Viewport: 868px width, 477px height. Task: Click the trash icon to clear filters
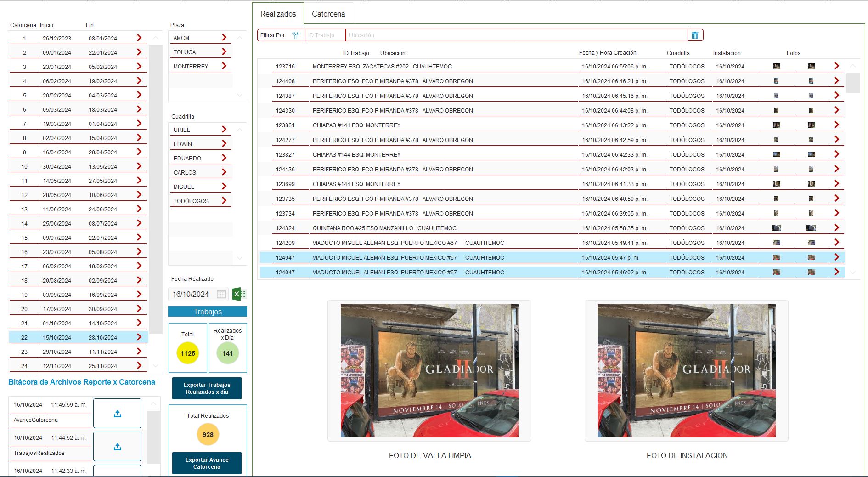click(695, 35)
